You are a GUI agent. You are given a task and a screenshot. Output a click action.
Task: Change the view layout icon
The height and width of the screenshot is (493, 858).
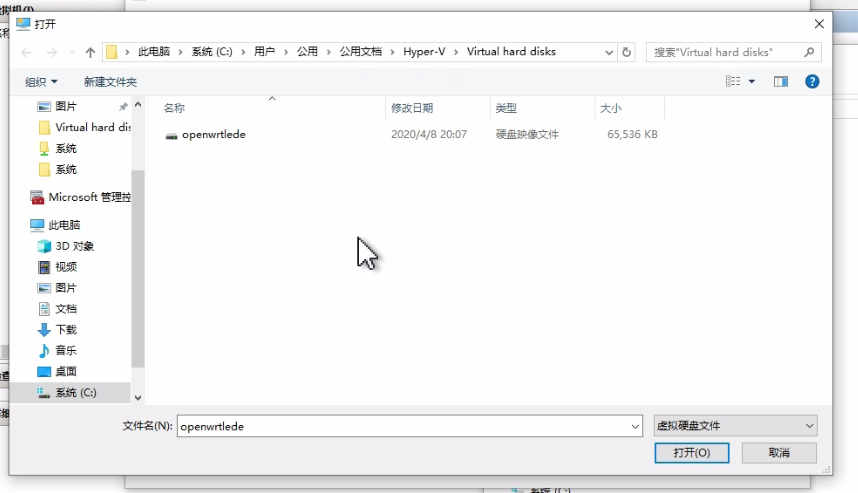733,82
